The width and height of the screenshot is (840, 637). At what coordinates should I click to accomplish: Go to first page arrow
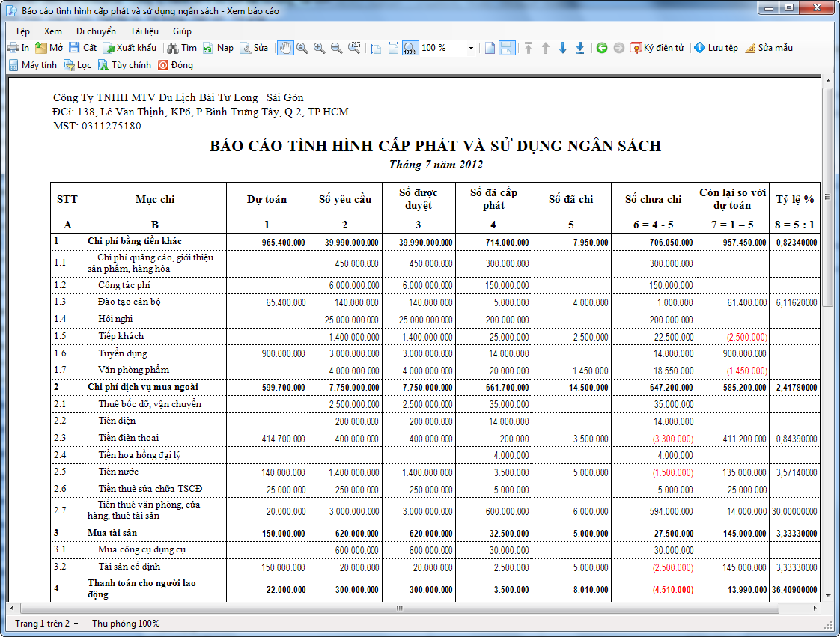click(x=529, y=48)
